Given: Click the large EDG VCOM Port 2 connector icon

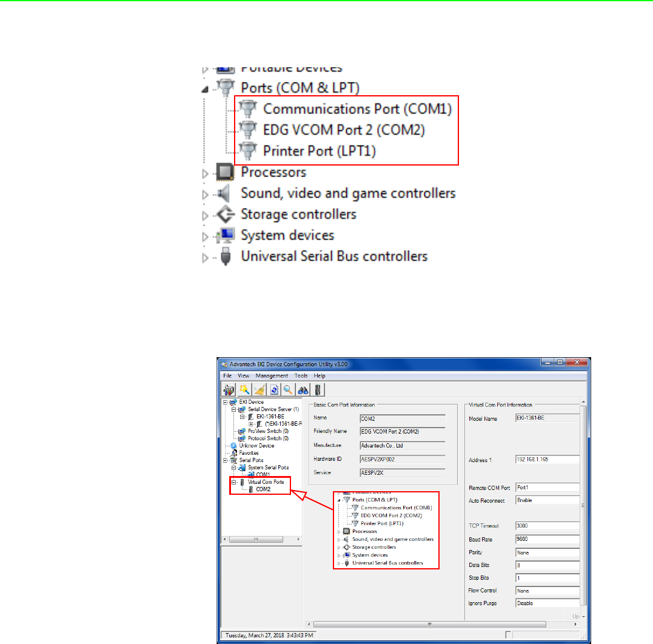Looking at the screenshot, I should pyautogui.click(x=248, y=130).
